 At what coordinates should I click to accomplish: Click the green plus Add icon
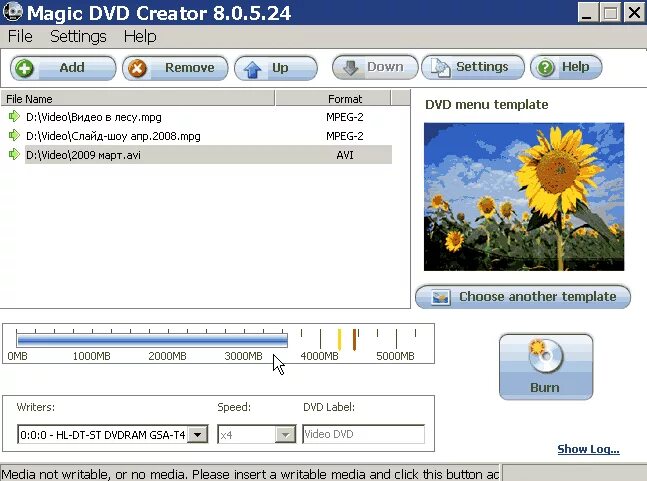click(x=24, y=68)
